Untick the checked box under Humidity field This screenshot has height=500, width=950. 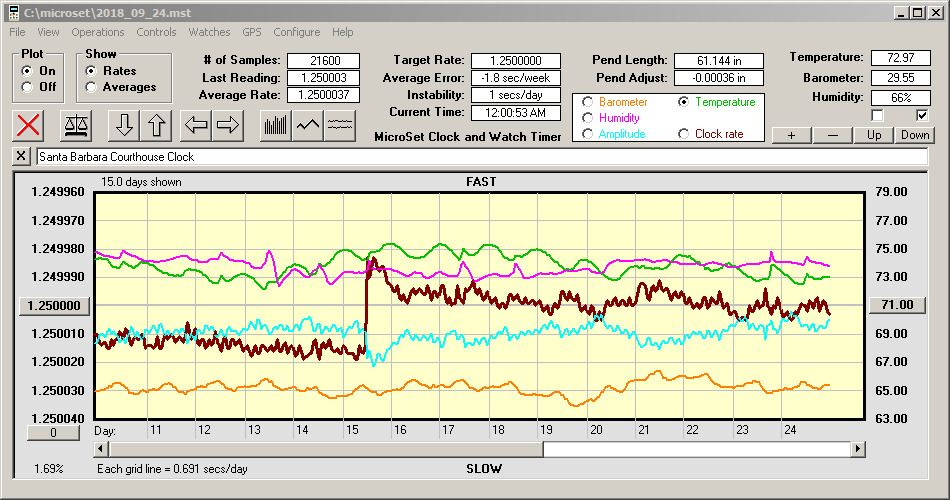[x=922, y=115]
